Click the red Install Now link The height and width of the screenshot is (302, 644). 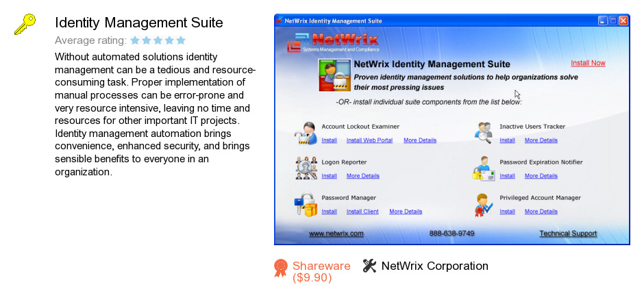588,63
